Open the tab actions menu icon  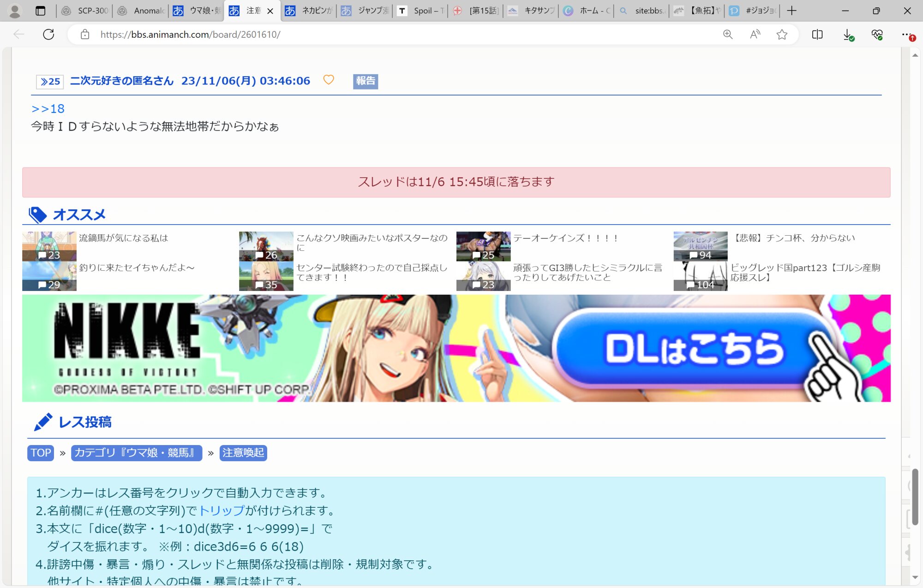coord(41,11)
